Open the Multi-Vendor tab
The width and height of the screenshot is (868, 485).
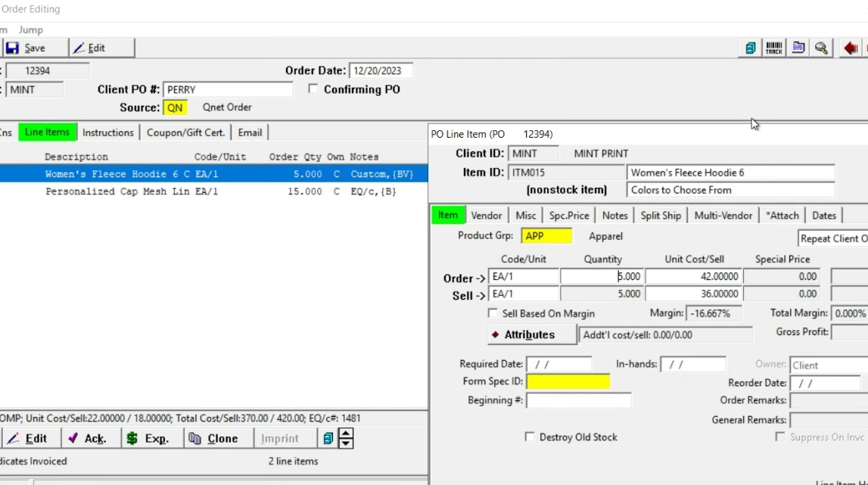click(723, 216)
